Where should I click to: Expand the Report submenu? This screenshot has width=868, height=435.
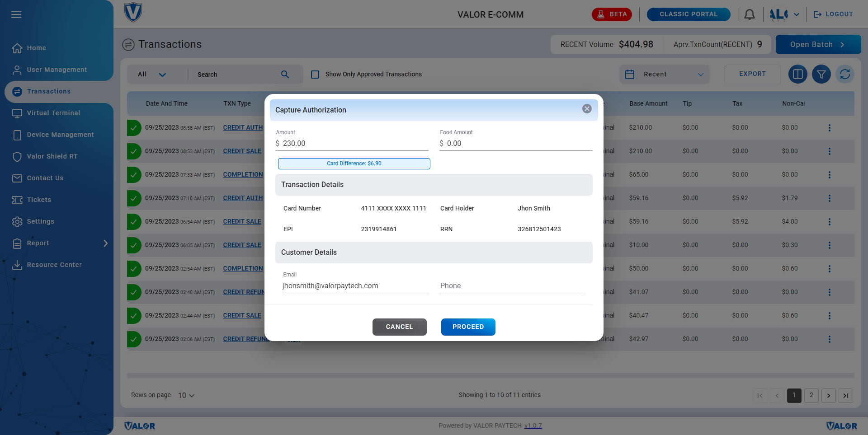105,243
